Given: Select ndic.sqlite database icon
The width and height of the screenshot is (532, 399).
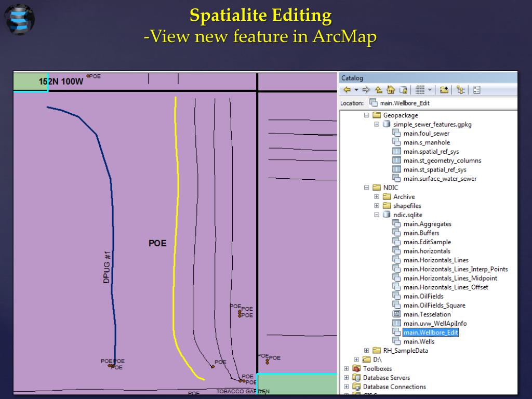Looking at the screenshot, I should tap(387, 215).
